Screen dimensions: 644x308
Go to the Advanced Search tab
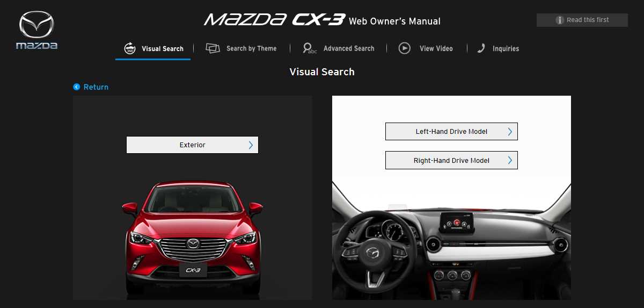point(349,48)
